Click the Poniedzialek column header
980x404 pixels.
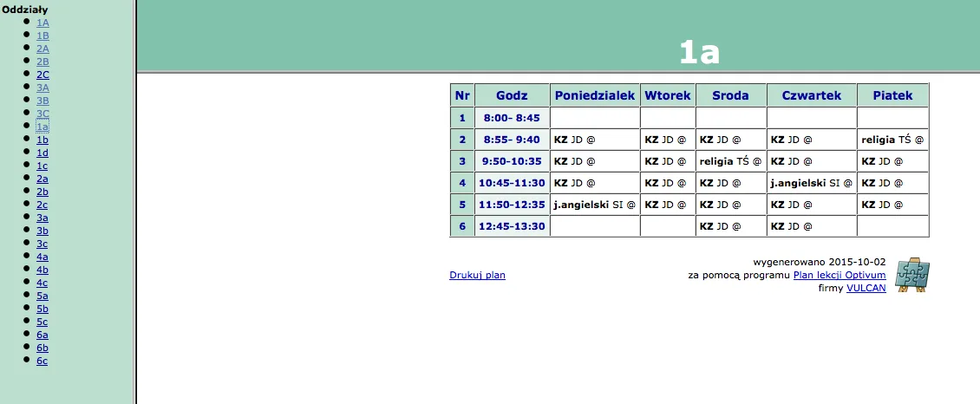(595, 95)
